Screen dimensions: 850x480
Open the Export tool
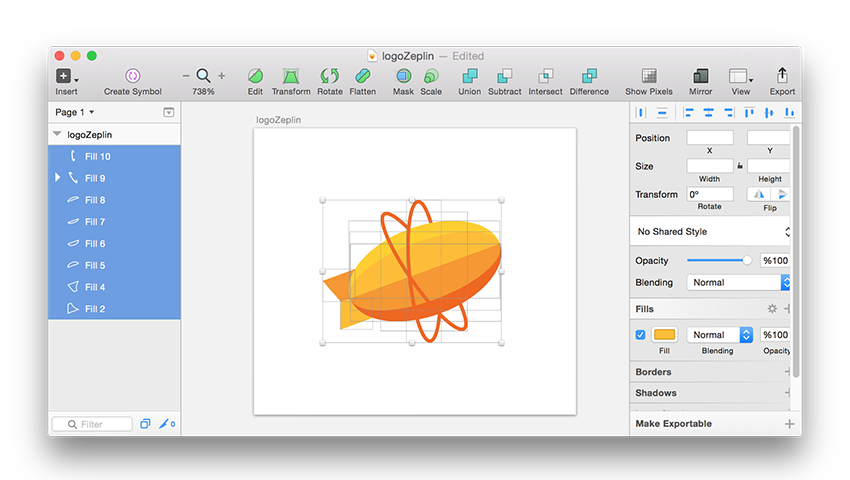point(782,76)
